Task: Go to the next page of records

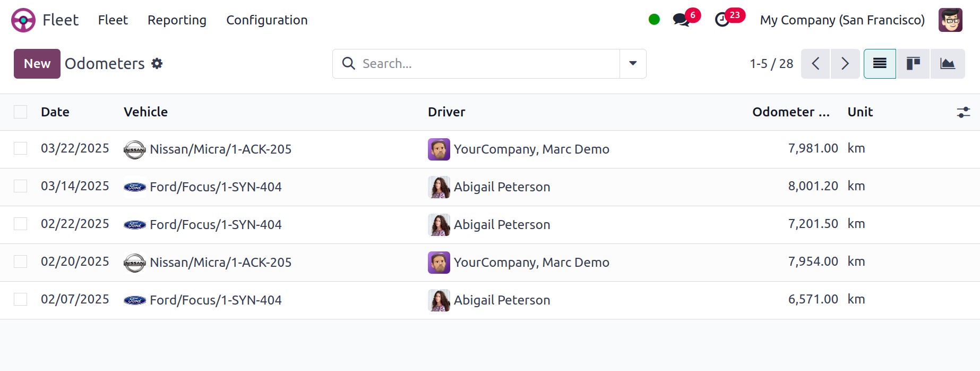Action: 845,64
